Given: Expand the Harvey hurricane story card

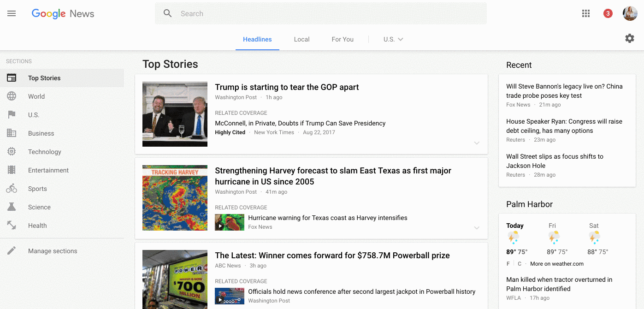Looking at the screenshot, I should click(x=477, y=228).
